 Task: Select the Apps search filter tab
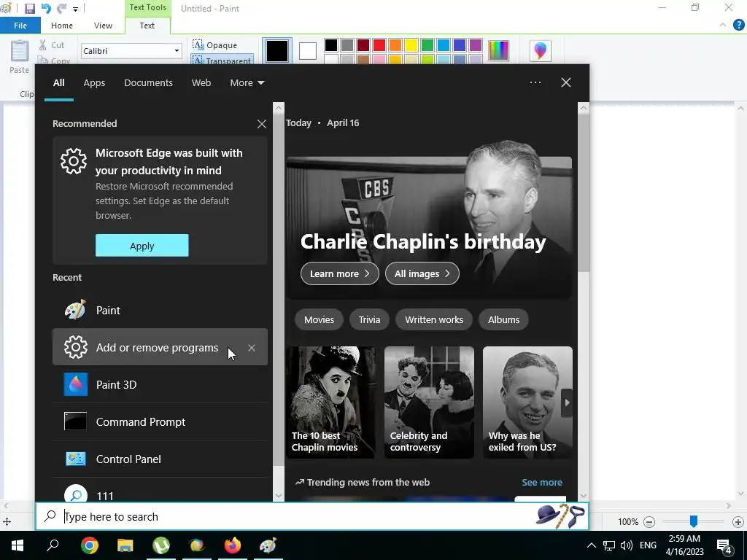[94, 83]
